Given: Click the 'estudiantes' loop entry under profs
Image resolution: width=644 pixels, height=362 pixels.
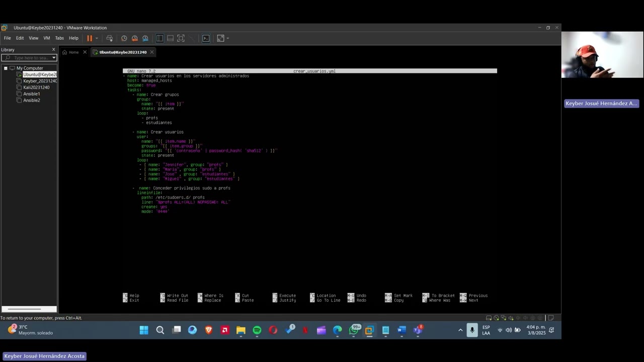Looking at the screenshot, I should (x=159, y=123).
